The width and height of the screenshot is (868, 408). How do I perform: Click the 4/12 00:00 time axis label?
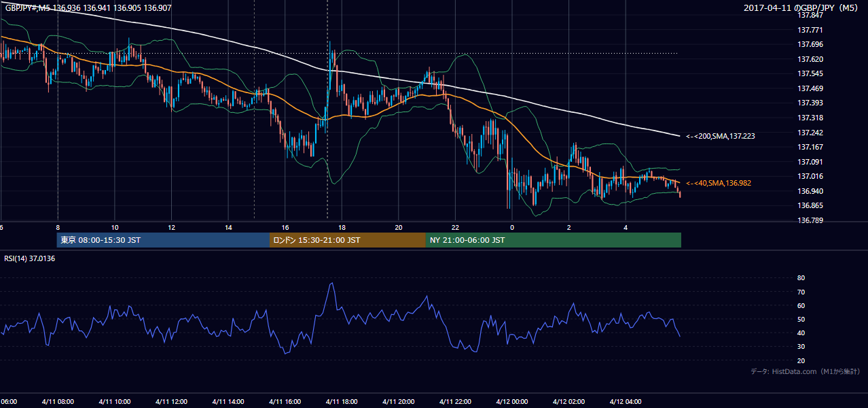[x=512, y=401]
